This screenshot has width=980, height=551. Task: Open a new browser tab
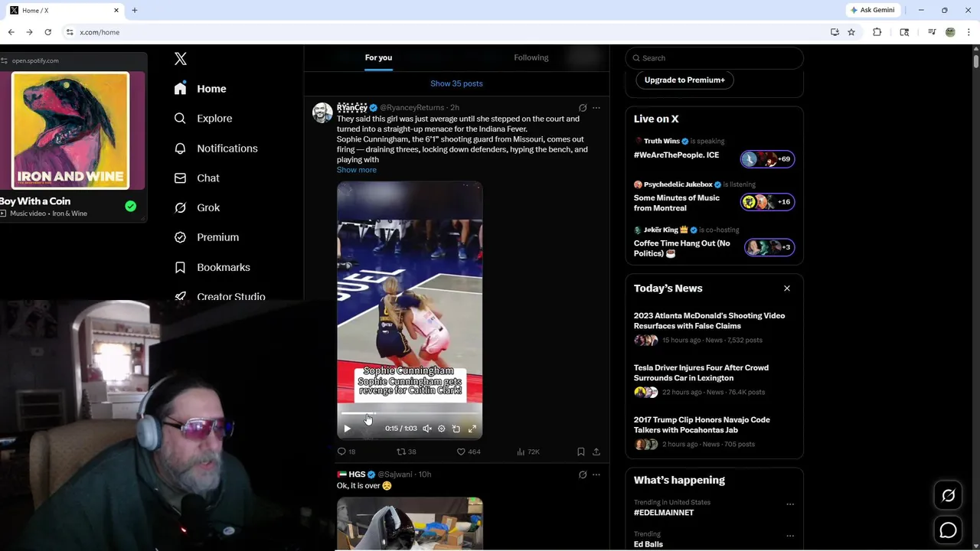[x=135, y=10]
